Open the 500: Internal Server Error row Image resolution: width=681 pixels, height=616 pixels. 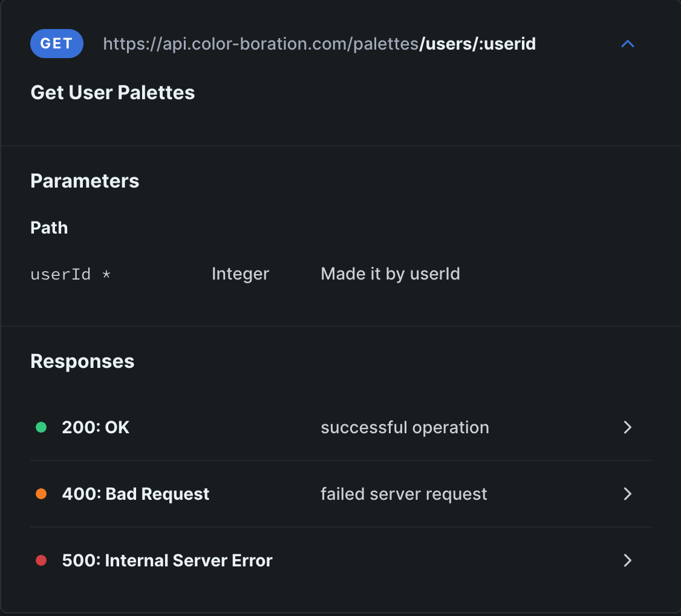[167, 560]
